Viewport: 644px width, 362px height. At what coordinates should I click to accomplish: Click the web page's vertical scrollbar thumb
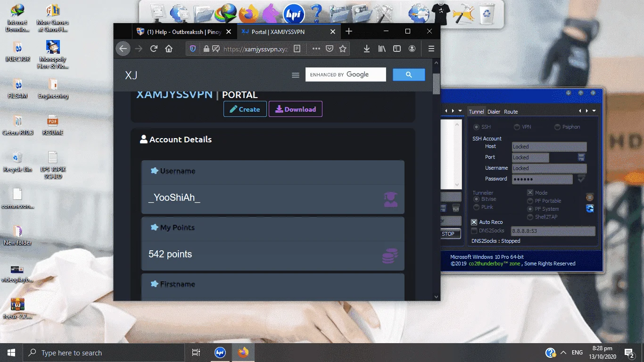point(437,84)
